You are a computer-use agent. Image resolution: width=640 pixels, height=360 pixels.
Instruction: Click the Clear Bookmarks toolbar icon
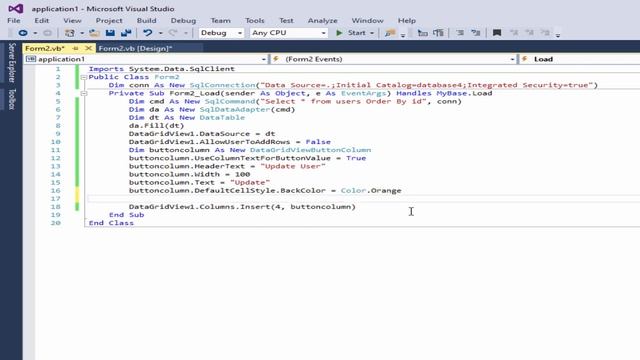[545, 33]
